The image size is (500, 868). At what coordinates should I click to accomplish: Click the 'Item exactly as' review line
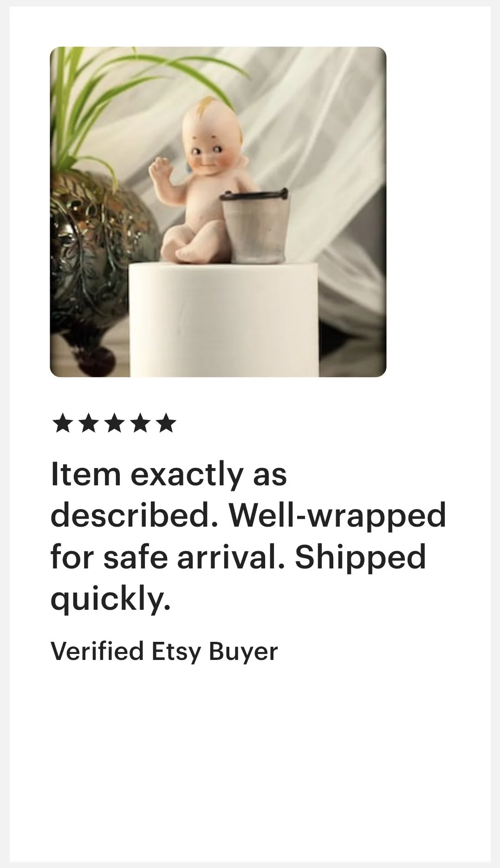pos(169,475)
